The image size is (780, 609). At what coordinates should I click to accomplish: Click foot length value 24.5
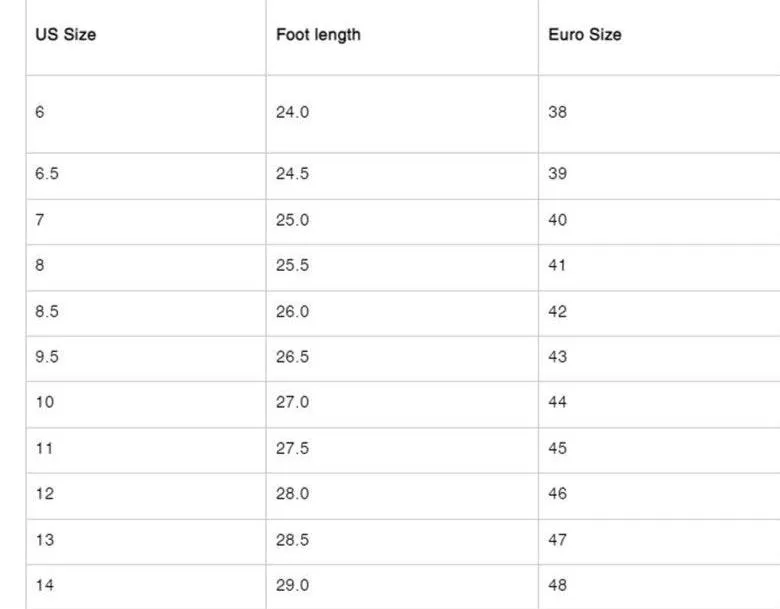292,174
